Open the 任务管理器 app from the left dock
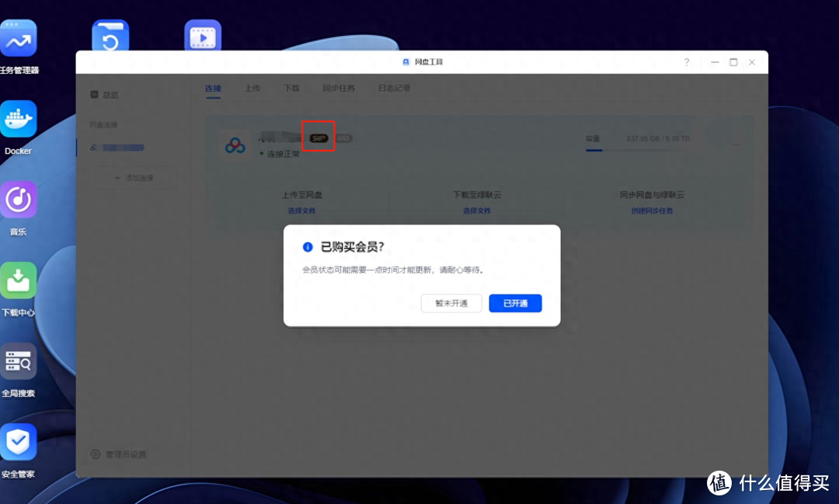 (18, 37)
